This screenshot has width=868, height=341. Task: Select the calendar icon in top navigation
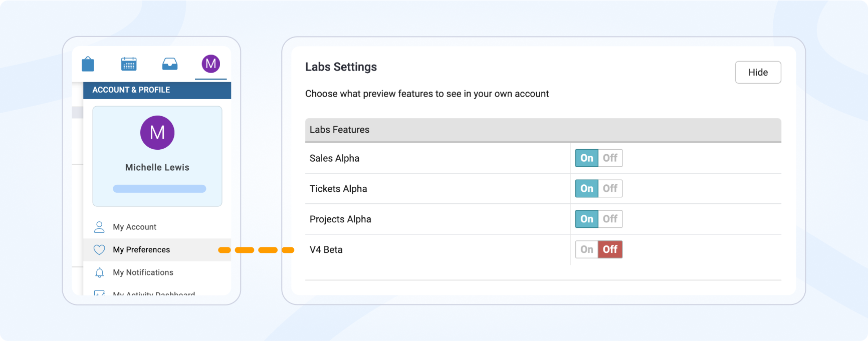tap(129, 64)
